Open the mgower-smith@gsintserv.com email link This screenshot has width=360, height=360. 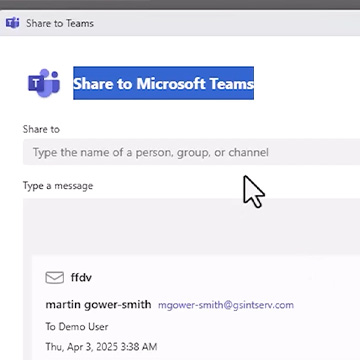(x=226, y=305)
